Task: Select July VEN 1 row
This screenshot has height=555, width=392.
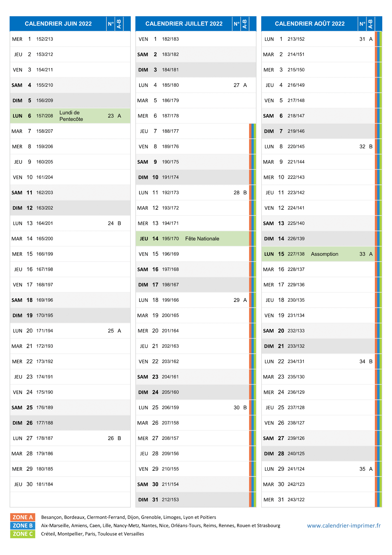Action: 196,39
